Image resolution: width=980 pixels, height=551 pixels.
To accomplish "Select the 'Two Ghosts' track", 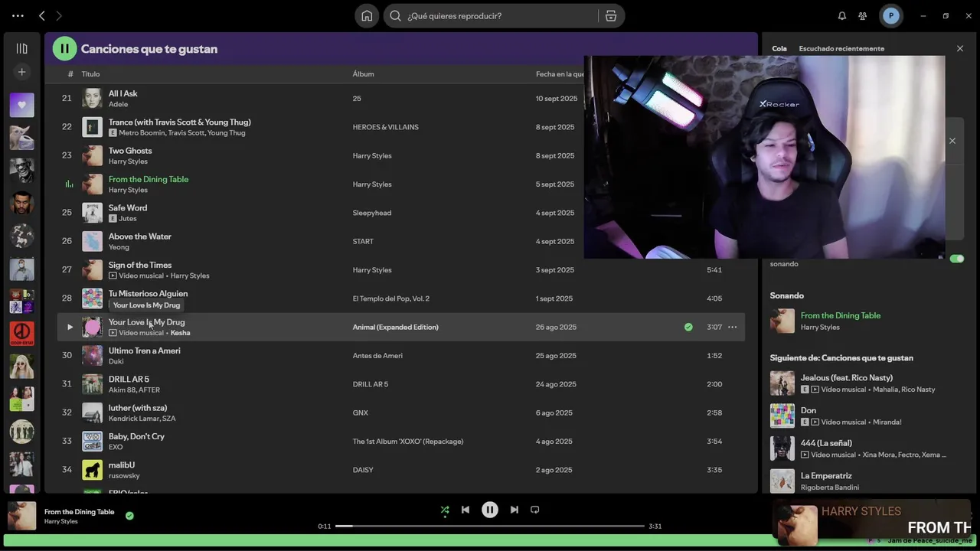I will (x=130, y=151).
